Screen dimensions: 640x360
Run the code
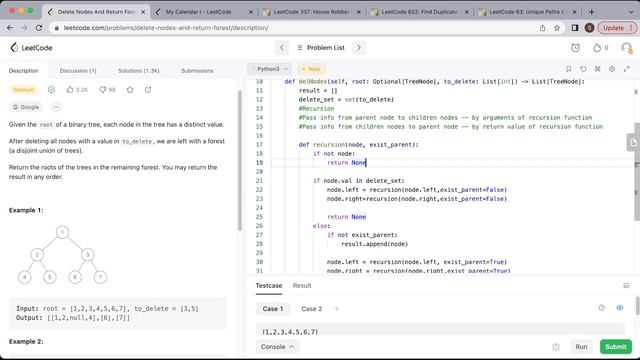(581, 347)
